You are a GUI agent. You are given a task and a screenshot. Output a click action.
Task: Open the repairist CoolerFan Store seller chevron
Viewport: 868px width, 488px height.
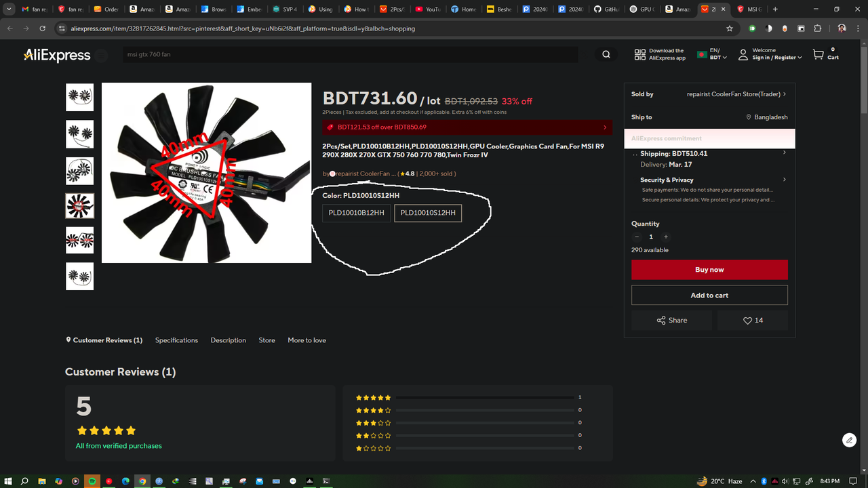pyautogui.click(x=785, y=94)
